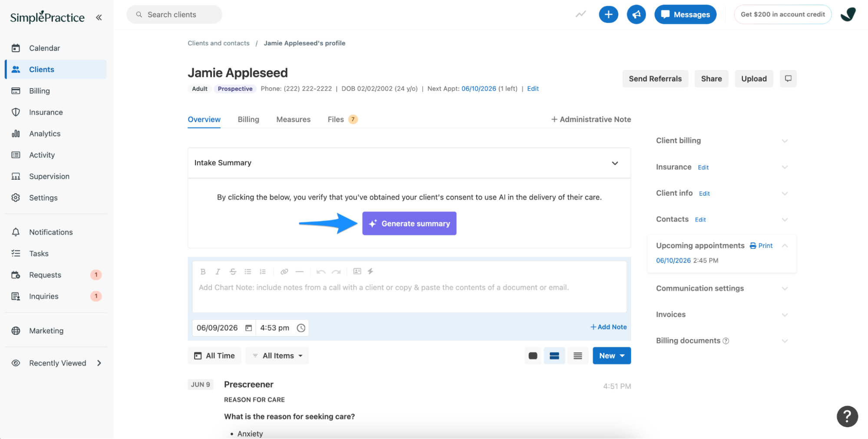Click Get $200 in account credit
This screenshot has height=439, width=868.
(782, 14)
